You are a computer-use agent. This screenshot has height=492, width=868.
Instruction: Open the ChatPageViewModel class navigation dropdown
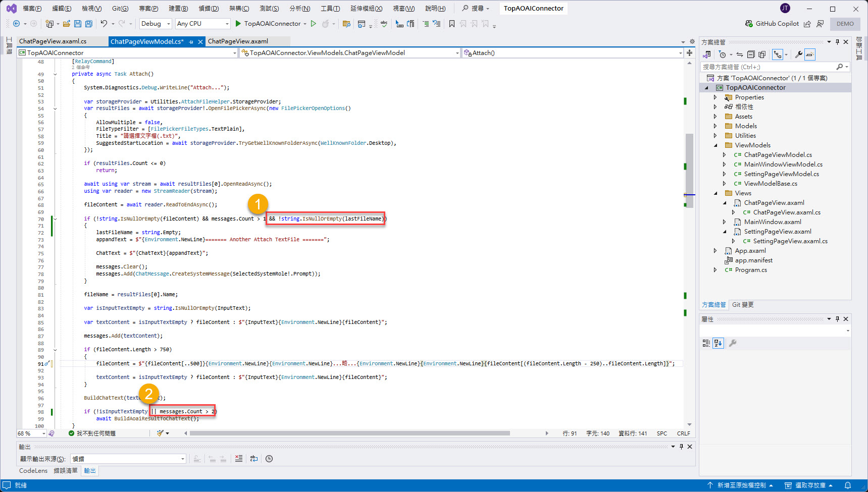click(350, 53)
